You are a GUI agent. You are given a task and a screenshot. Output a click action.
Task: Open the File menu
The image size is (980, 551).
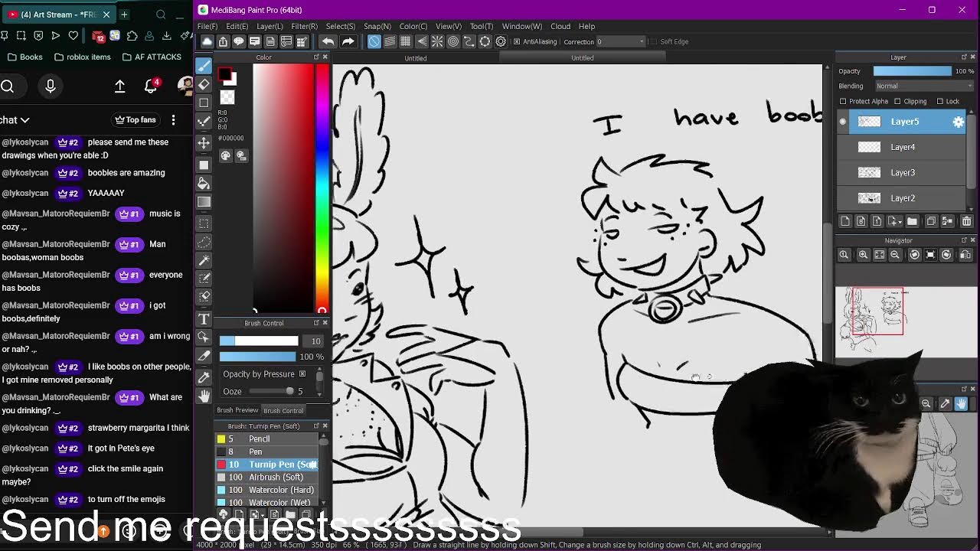pyautogui.click(x=207, y=26)
